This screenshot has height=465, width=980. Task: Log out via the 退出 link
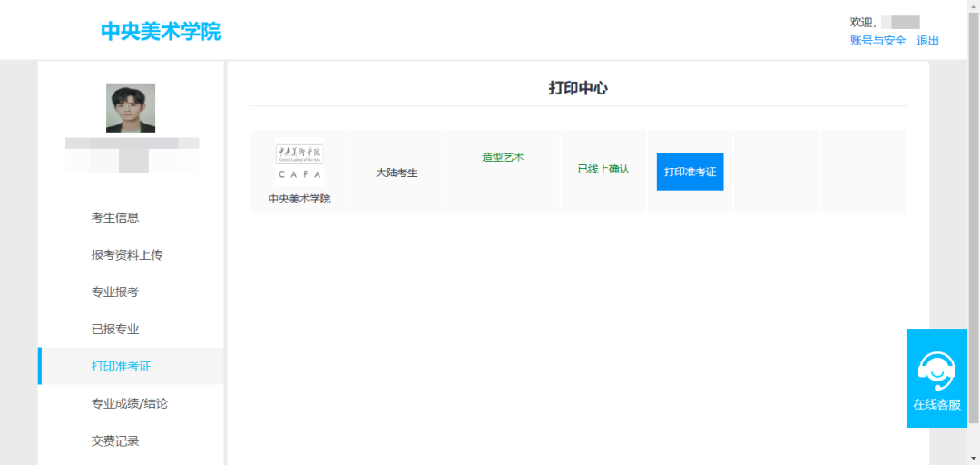927,41
